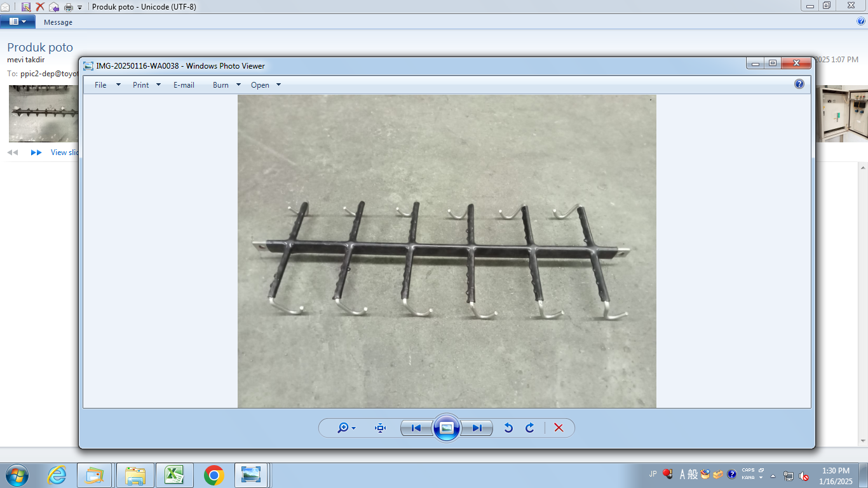Select the Message ribbon tab

(58, 22)
